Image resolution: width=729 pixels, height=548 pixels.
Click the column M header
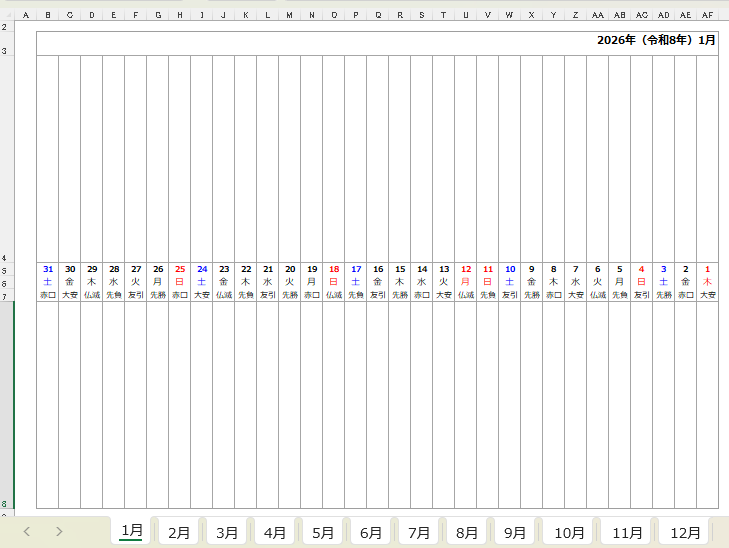click(289, 15)
